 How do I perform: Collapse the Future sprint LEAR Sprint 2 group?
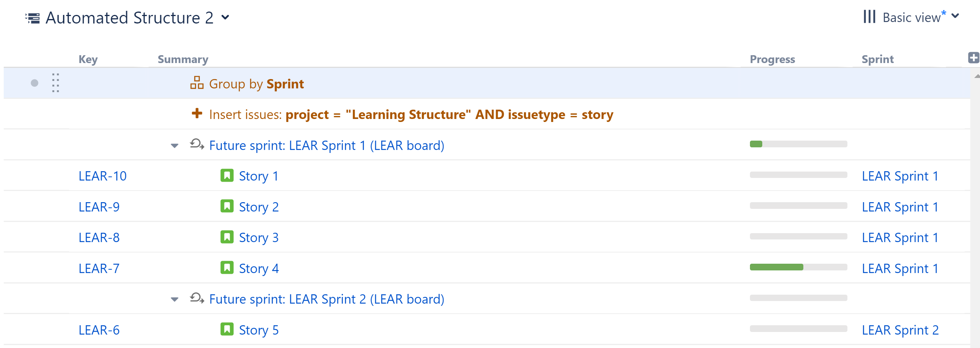pyautogui.click(x=175, y=299)
